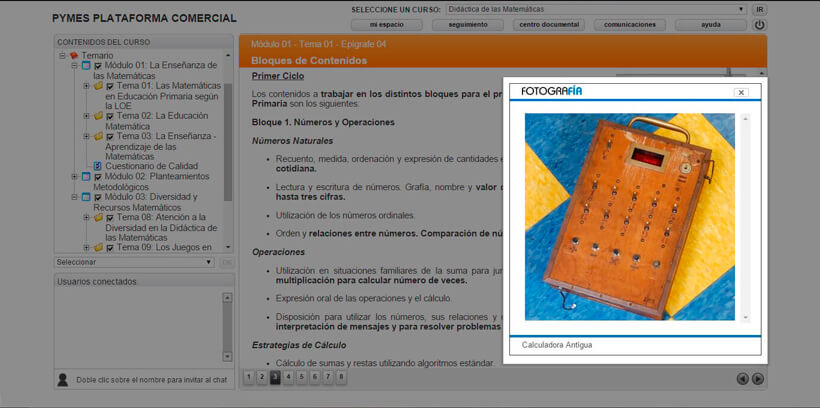Click Usuarios conectados scrollbar up arrow
Screen dimensions: 820x408
[227, 298]
